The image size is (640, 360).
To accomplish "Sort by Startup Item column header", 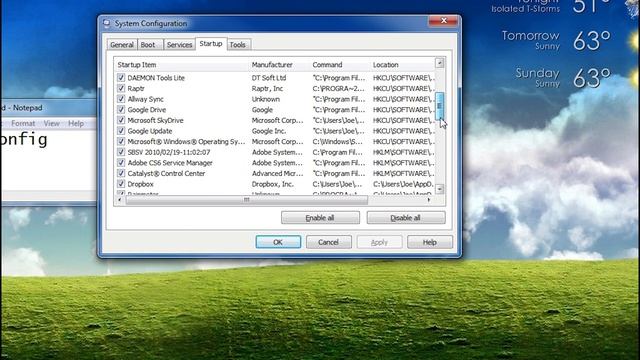I will click(x=181, y=64).
